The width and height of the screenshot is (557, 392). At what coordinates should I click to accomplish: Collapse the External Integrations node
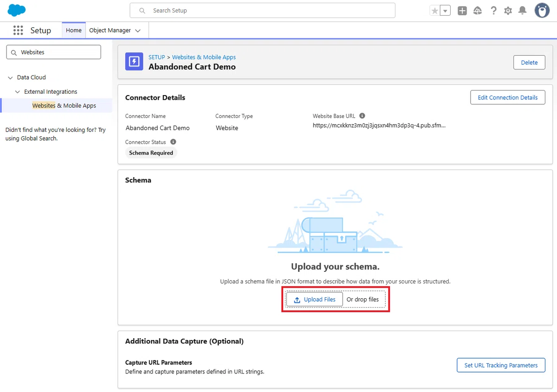pos(18,92)
